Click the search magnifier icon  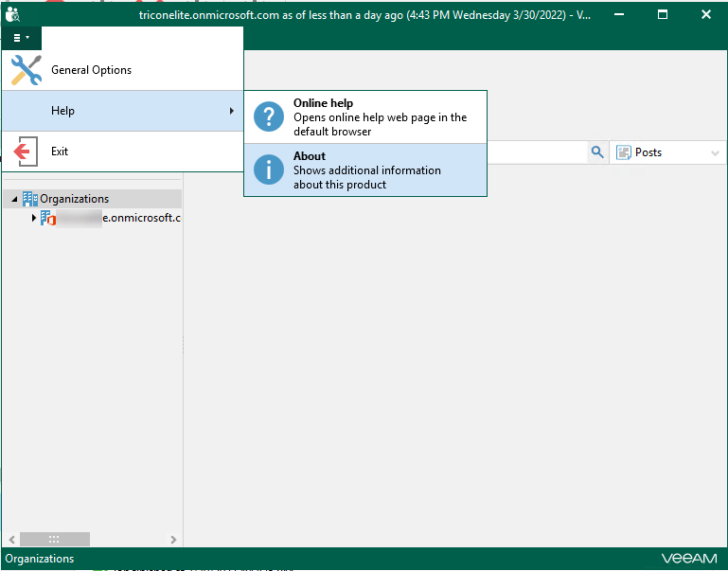[x=597, y=152]
